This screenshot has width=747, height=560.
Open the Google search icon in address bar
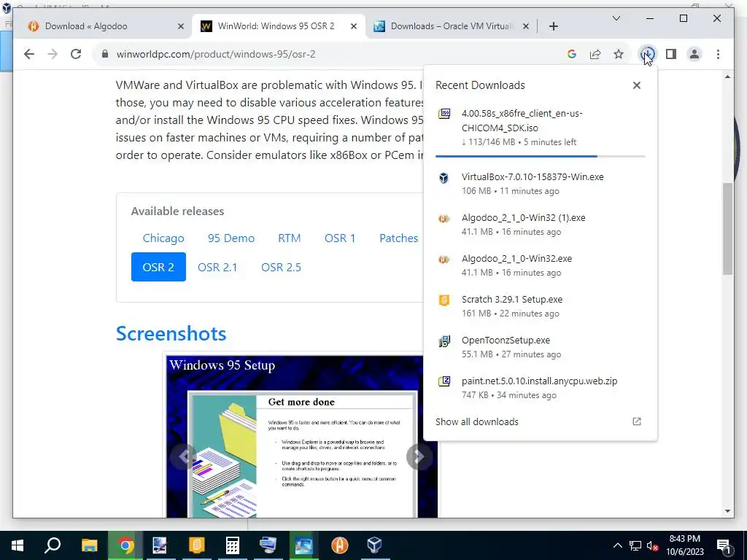[572, 54]
